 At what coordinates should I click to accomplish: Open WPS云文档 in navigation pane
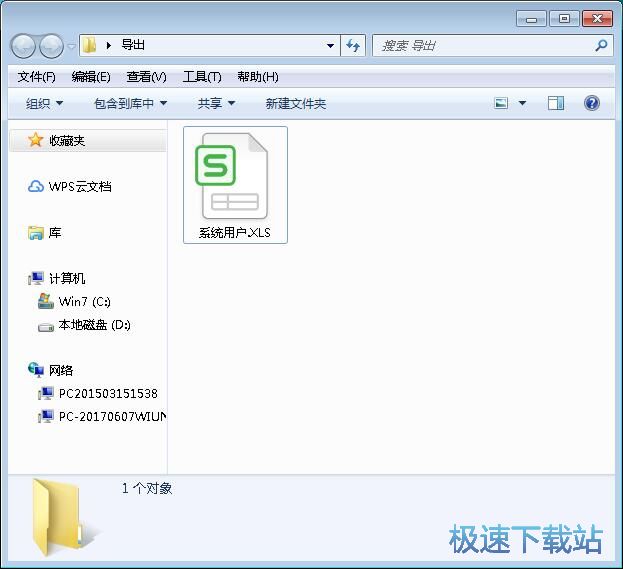coord(80,186)
